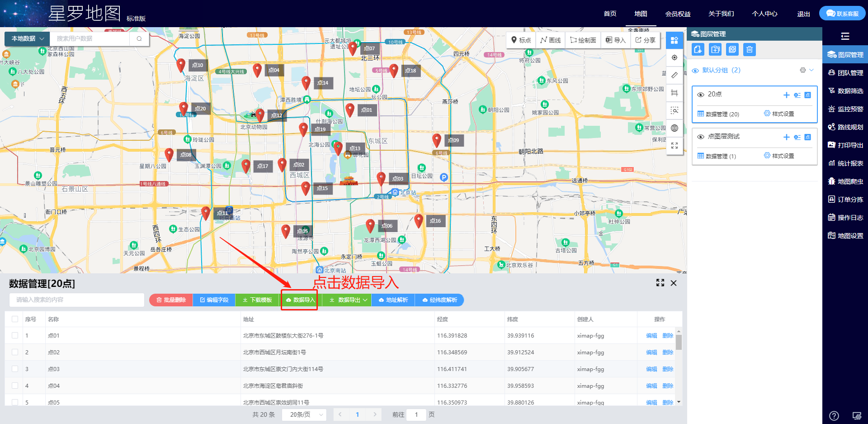Click the screen settings icon at the bottom right
This screenshot has height=424, width=868.
coord(857,415)
